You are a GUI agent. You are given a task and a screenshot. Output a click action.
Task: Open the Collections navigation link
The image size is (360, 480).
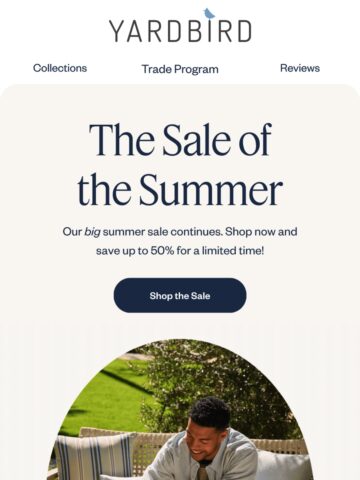coord(60,68)
